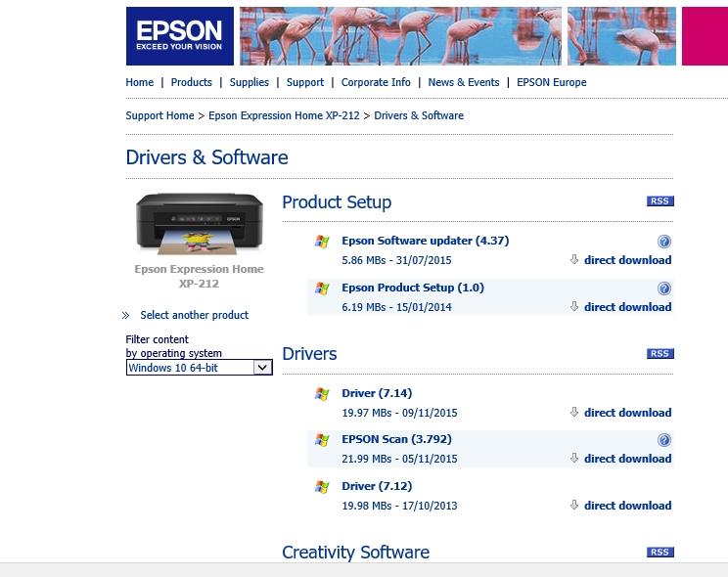This screenshot has width=728, height=577.
Task: Open RSS feed for Creativity Software
Action: click(660, 552)
